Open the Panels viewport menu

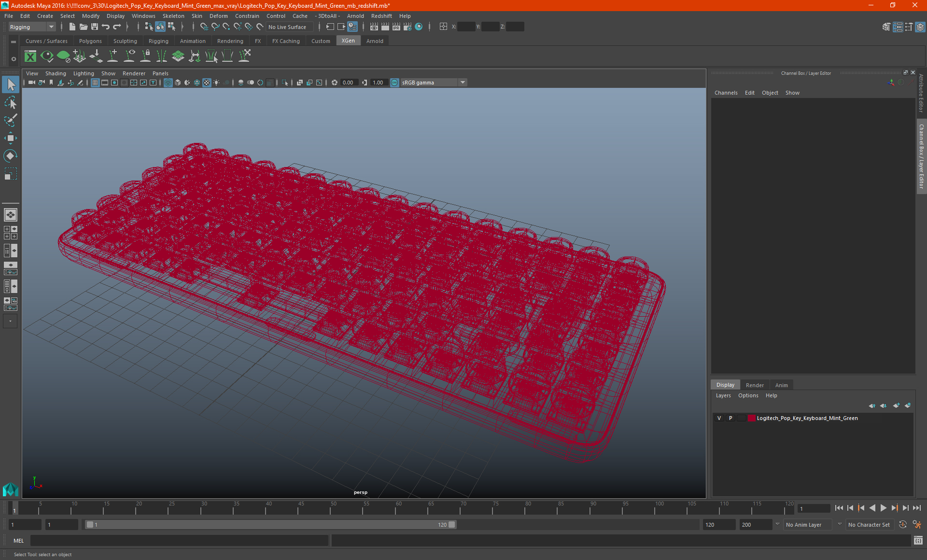(160, 73)
